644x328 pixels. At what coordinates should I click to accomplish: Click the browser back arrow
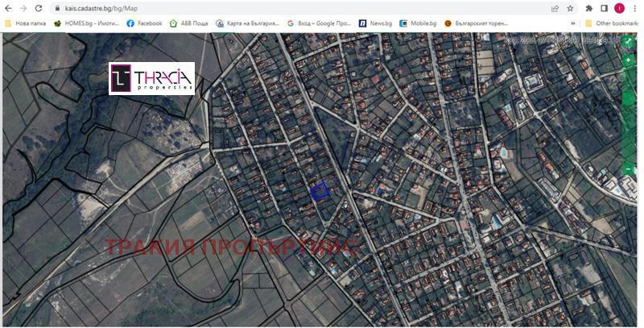point(9,8)
